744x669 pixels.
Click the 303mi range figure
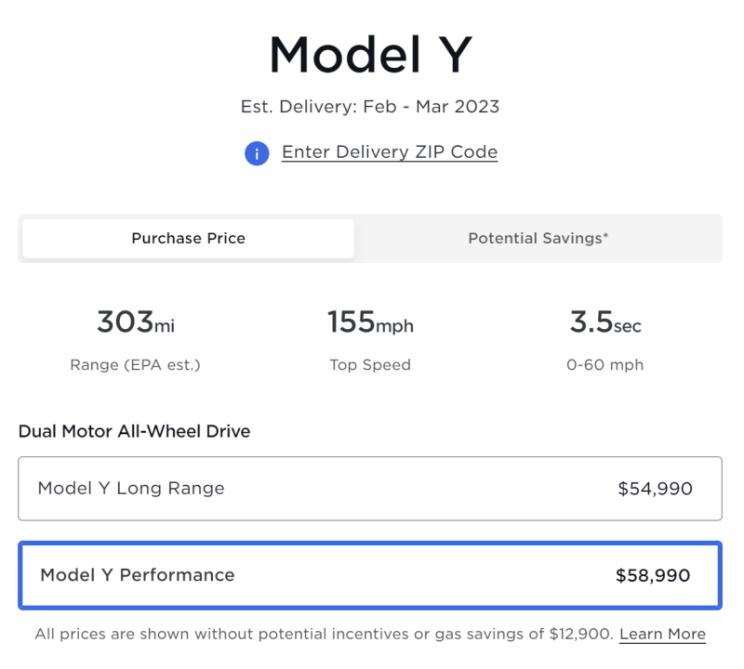pyautogui.click(x=135, y=323)
